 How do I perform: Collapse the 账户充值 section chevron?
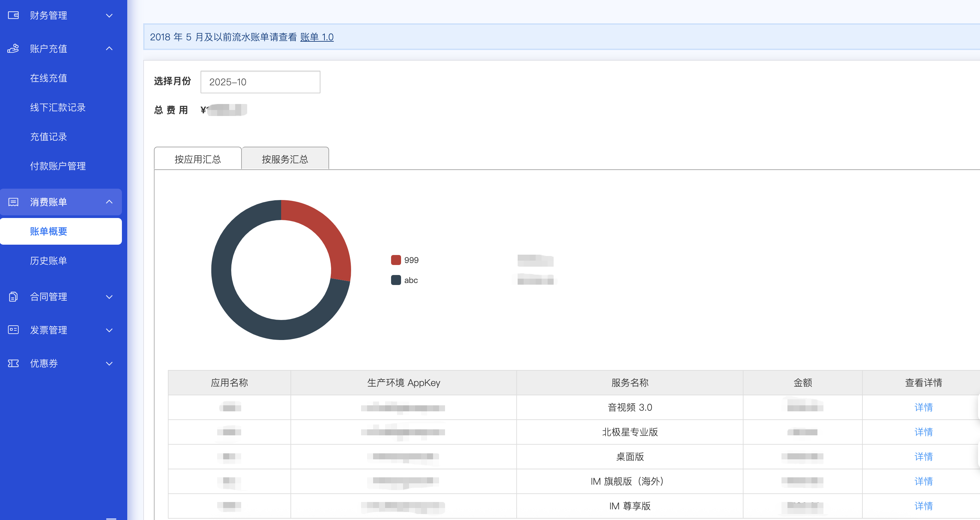click(109, 48)
